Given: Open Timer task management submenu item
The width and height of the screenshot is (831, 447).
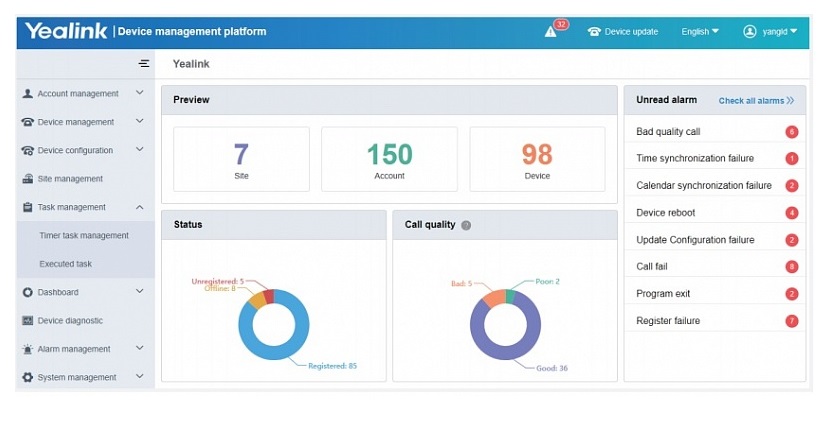Looking at the screenshot, I should pyautogui.click(x=84, y=235).
